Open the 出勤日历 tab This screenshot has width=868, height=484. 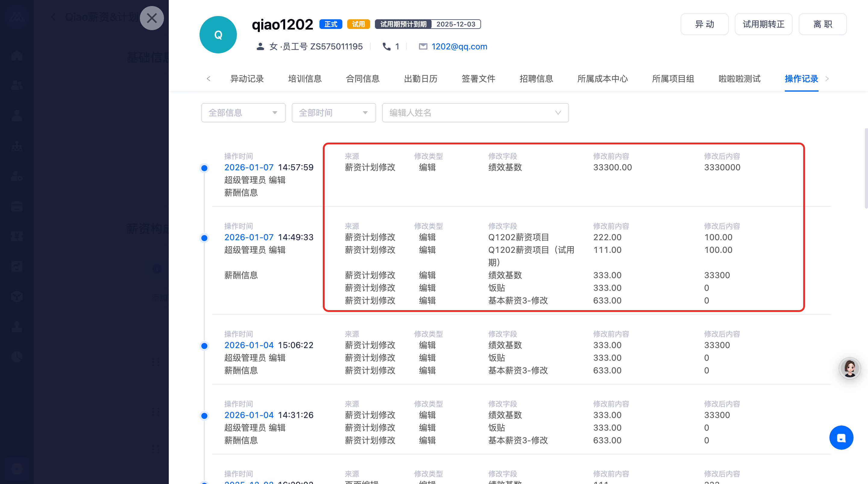[x=420, y=79]
